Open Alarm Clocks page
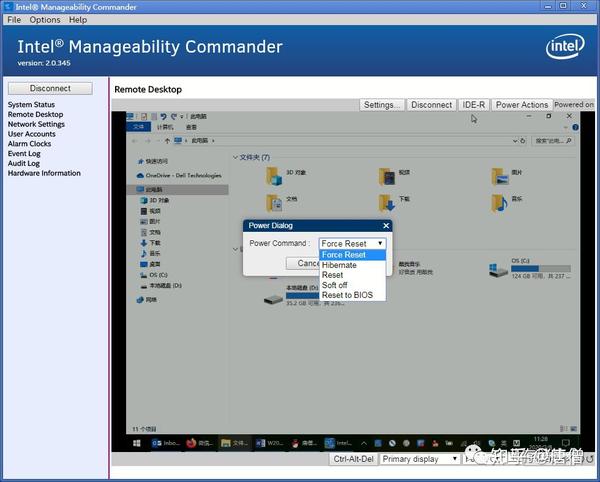 (29, 144)
